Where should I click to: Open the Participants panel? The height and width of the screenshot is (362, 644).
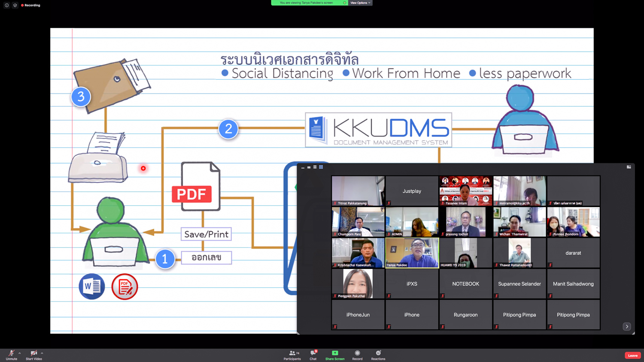(x=292, y=355)
